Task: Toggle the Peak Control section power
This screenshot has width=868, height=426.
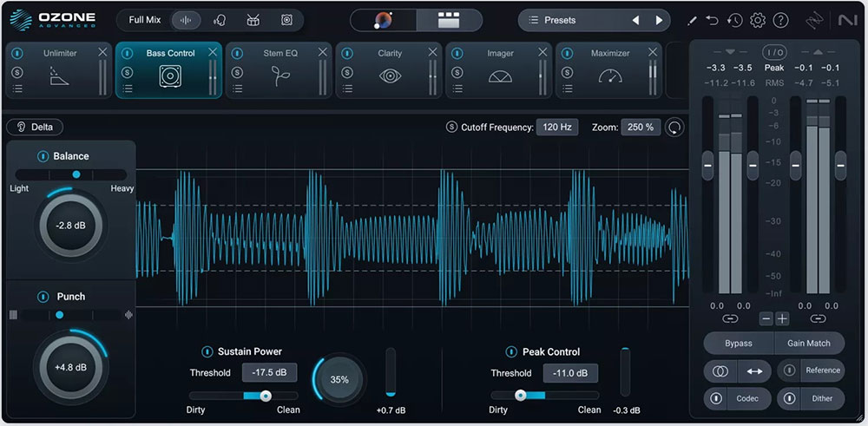Action: pos(511,352)
